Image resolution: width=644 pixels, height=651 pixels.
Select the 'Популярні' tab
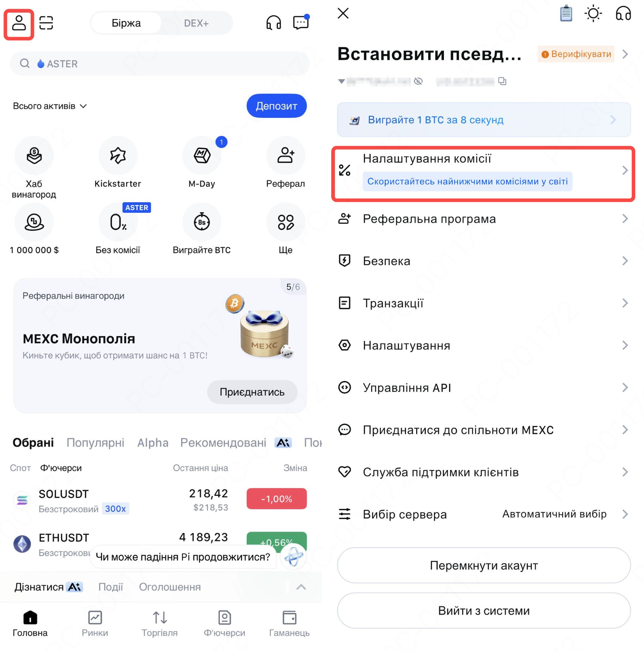pyautogui.click(x=95, y=443)
